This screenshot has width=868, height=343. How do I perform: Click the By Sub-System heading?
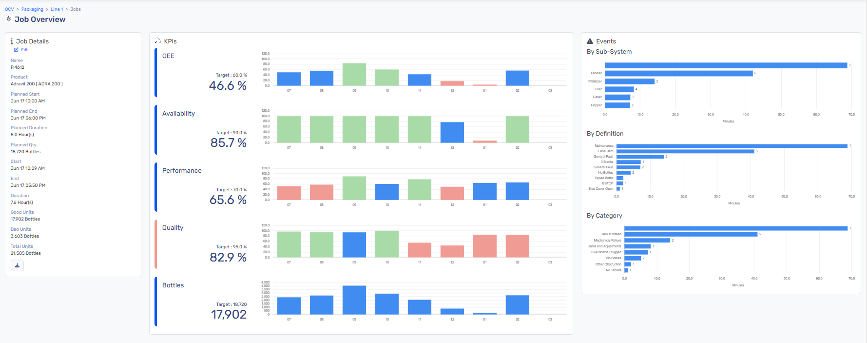point(609,52)
